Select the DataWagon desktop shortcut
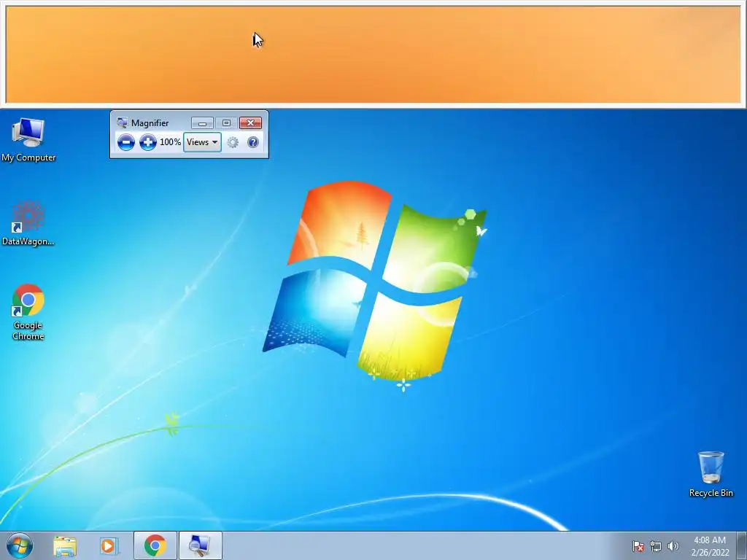The height and width of the screenshot is (560, 747). 28,223
